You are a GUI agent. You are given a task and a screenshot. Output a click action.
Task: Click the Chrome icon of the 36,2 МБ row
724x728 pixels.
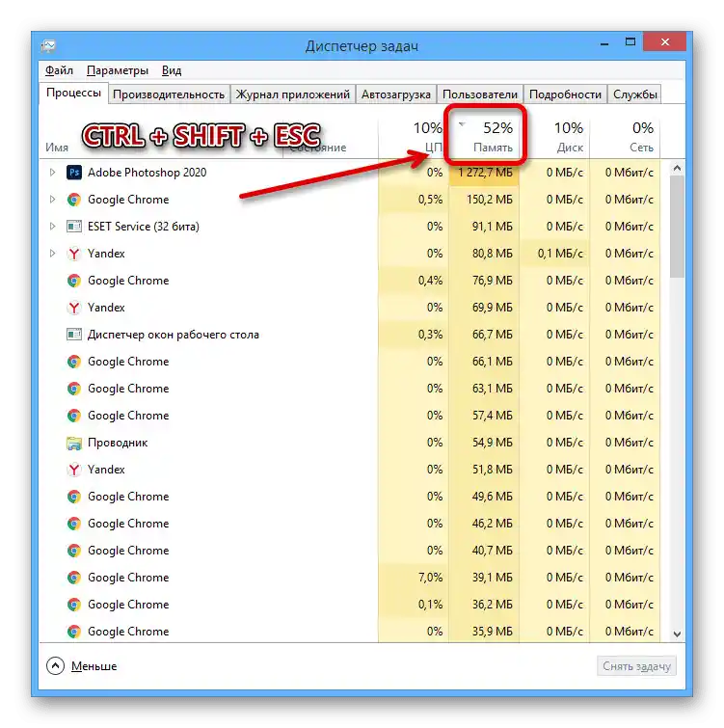(74, 604)
